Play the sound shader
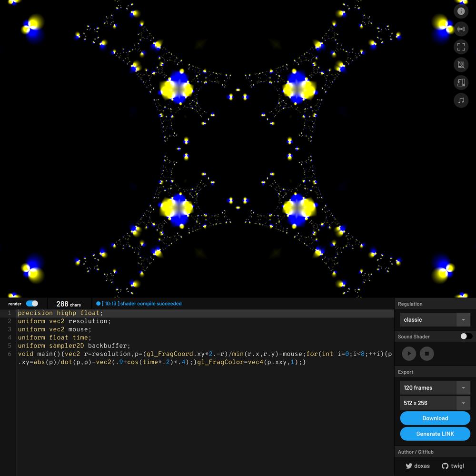The image size is (476, 476). pos(409,353)
